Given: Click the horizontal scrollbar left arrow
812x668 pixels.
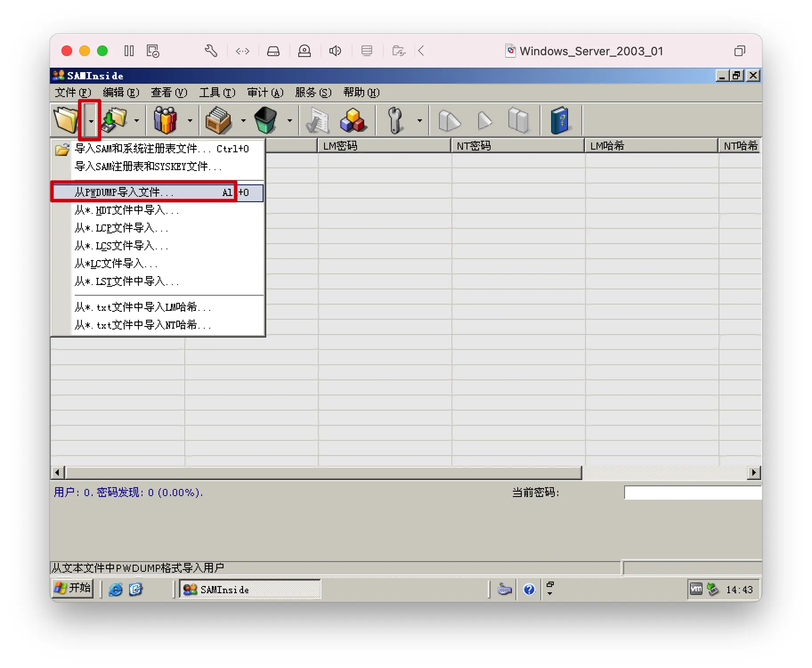Looking at the screenshot, I should point(57,472).
